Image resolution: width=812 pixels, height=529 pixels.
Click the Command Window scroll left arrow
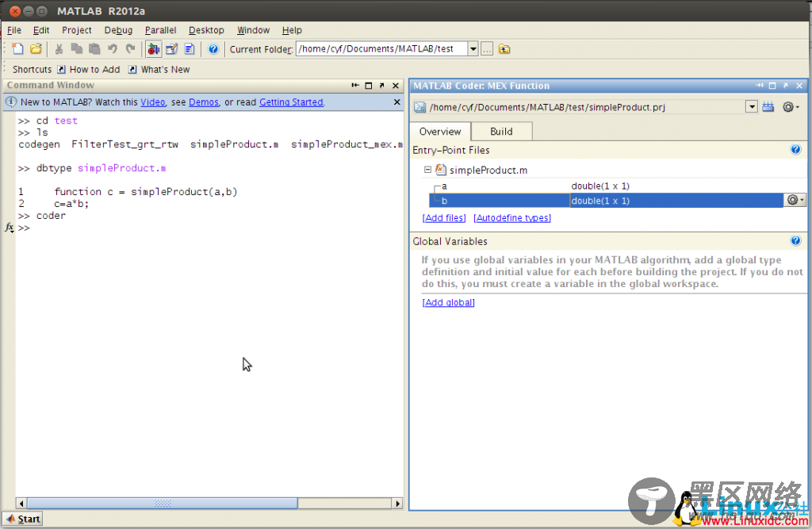click(x=21, y=503)
